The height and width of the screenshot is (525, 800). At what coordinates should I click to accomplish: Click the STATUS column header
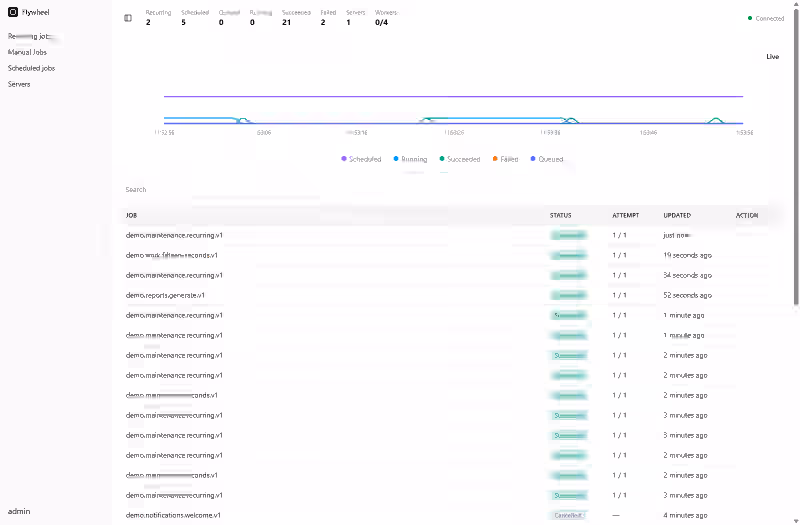pos(560,215)
